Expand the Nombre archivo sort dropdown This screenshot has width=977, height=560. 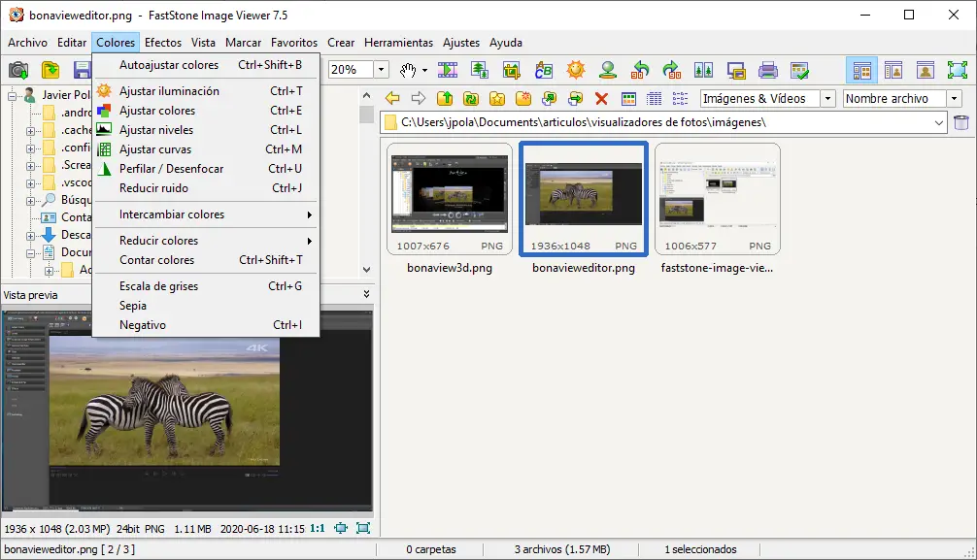click(x=954, y=98)
